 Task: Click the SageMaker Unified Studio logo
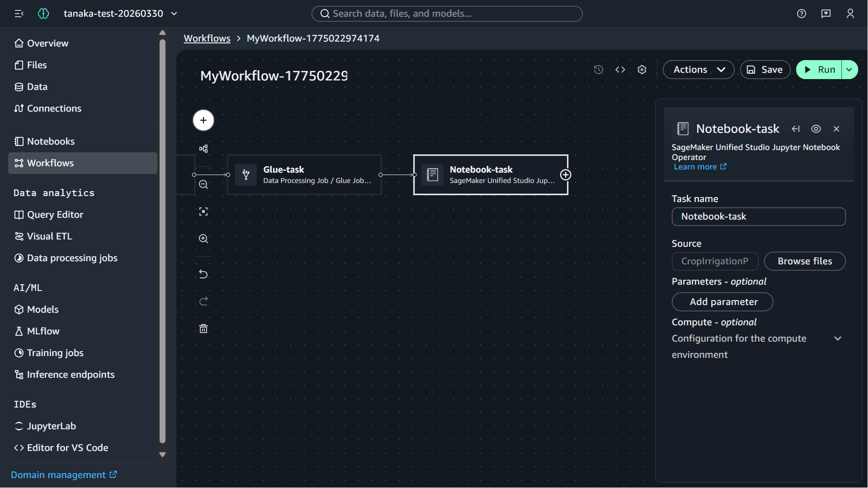coord(43,14)
